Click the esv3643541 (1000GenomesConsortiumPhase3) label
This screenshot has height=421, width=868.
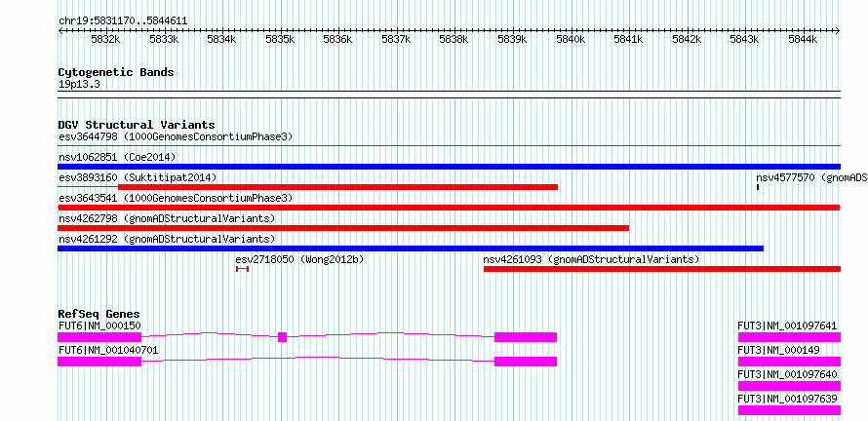(x=176, y=198)
